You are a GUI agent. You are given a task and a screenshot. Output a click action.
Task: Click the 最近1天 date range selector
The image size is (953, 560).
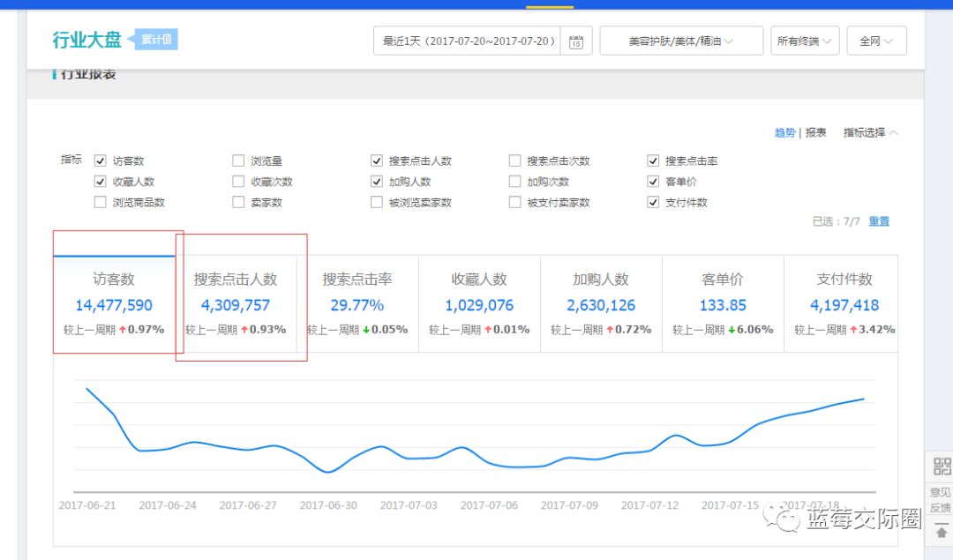[x=468, y=40]
